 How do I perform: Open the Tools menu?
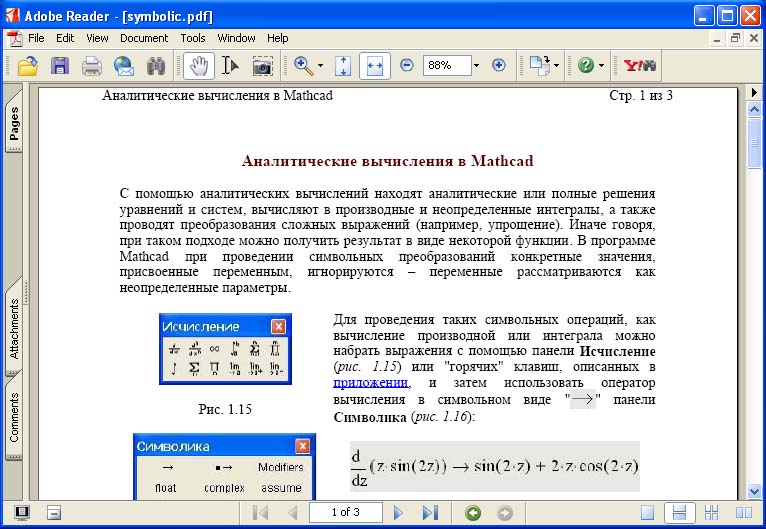(192, 38)
